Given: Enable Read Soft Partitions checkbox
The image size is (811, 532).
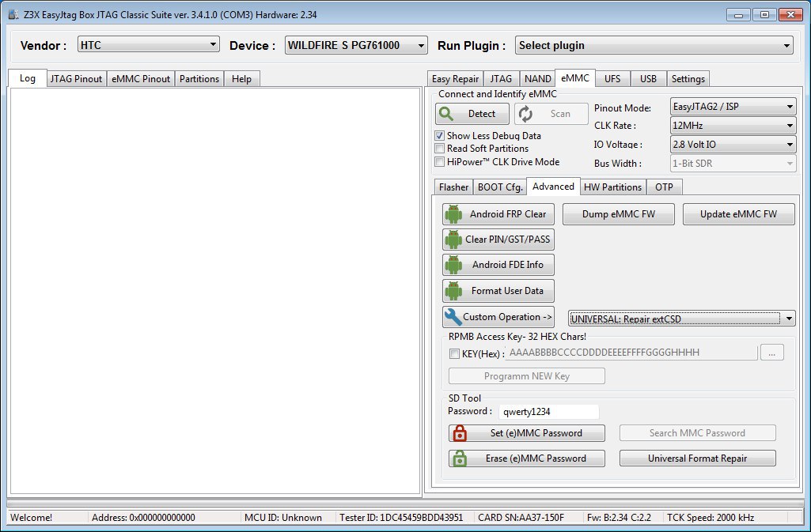Looking at the screenshot, I should click(x=440, y=149).
